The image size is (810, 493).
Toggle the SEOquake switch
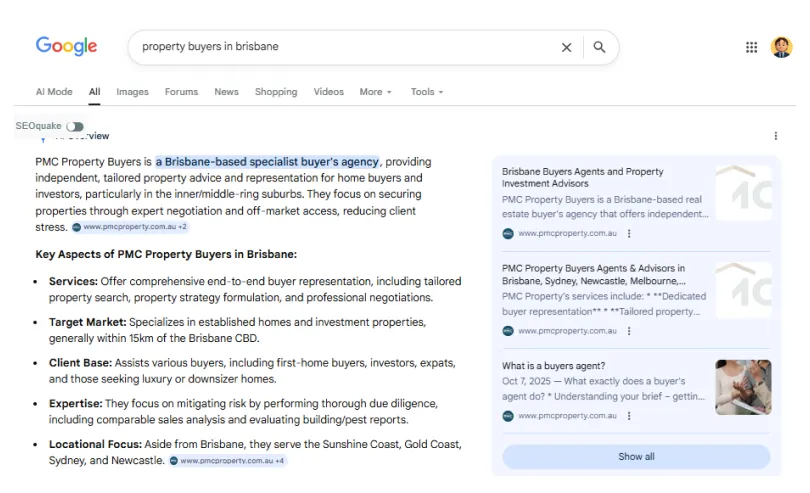point(75,127)
